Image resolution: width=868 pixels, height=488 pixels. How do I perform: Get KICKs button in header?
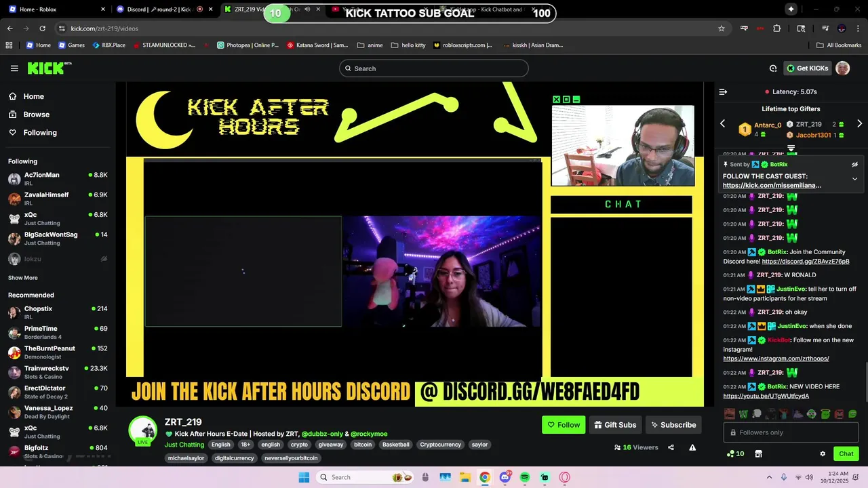point(807,68)
